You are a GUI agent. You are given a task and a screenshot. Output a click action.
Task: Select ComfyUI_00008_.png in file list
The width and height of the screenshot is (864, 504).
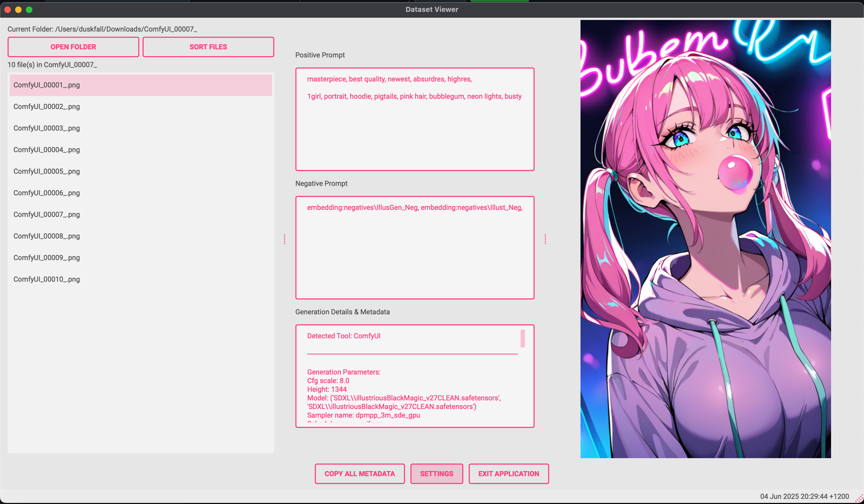[47, 236]
